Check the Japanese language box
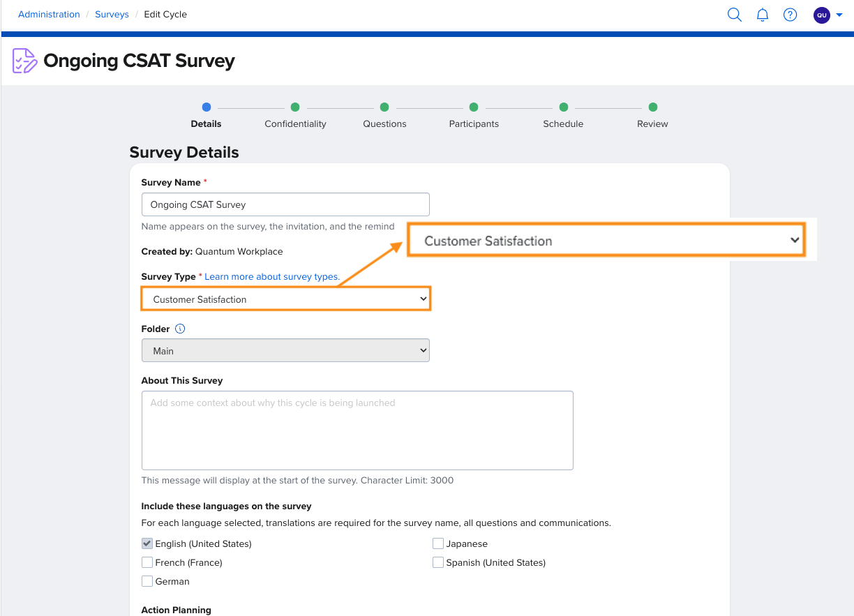The image size is (854, 616). click(x=438, y=543)
